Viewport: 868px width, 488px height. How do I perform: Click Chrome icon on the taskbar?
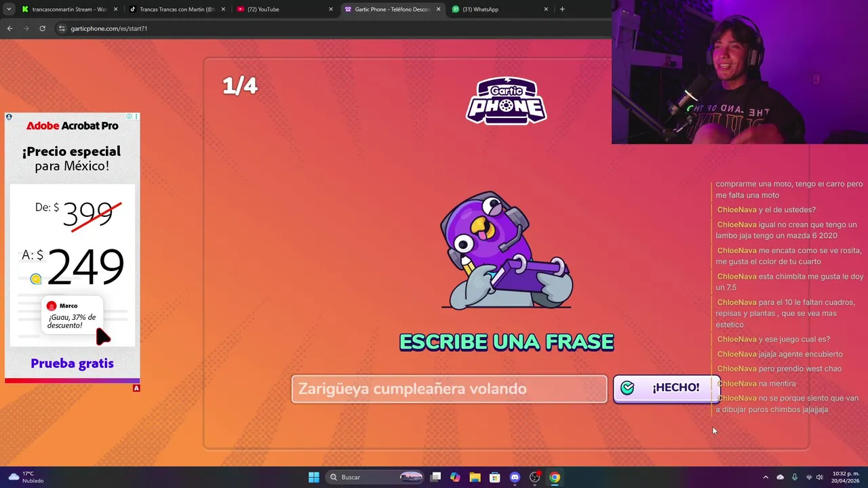pos(555,477)
